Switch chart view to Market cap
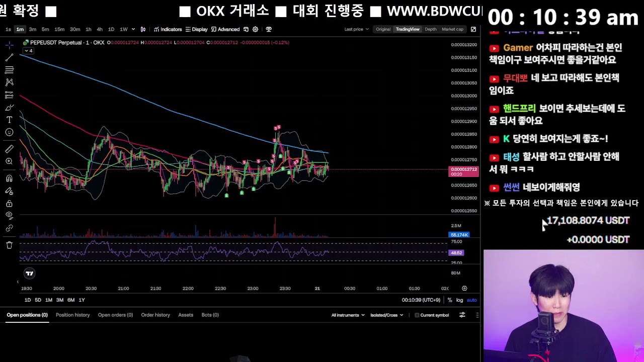Screen dimensions: 644x362 coord(452,29)
